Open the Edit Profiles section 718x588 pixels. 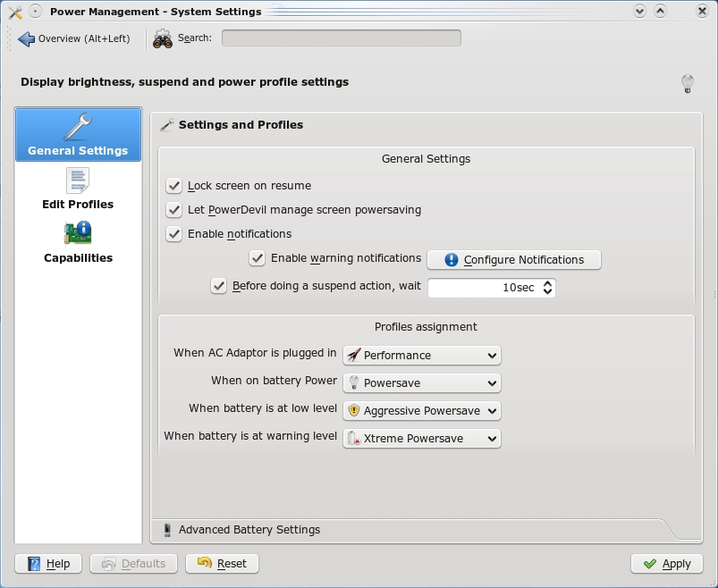pyautogui.click(x=78, y=189)
